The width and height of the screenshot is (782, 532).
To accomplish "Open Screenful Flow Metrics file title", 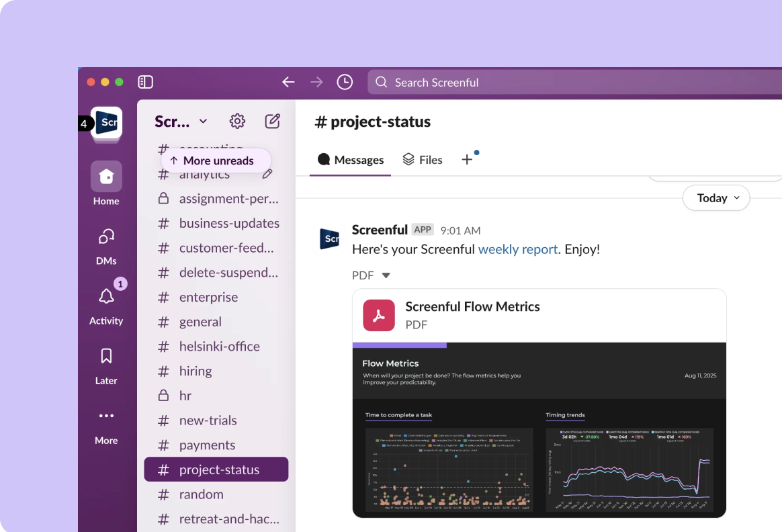I will tap(472, 306).
